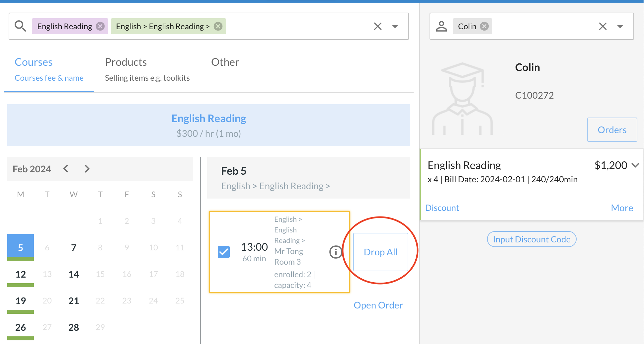Open the course search dropdown arrow
The height and width of the screenshot is (344, 644).
tap(395, 26)
